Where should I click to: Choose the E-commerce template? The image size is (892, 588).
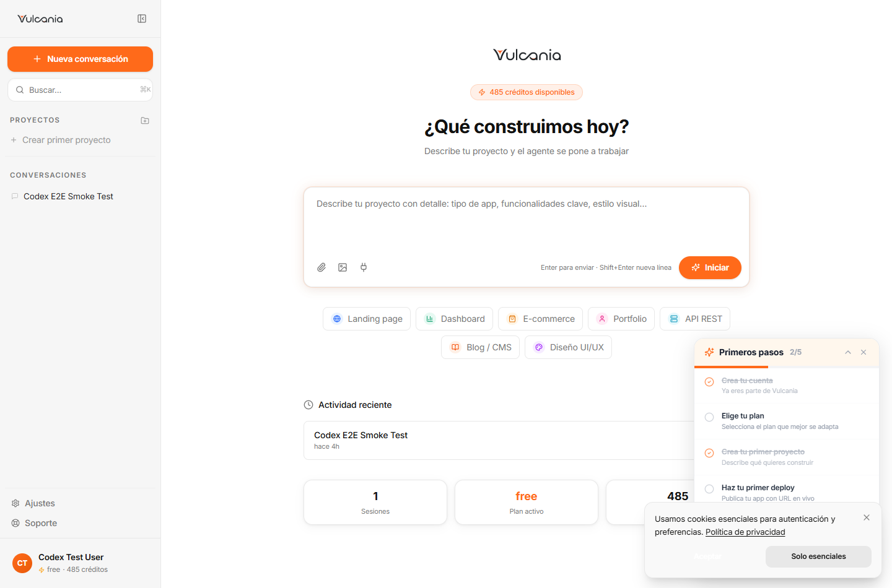(x=540, y=319)
